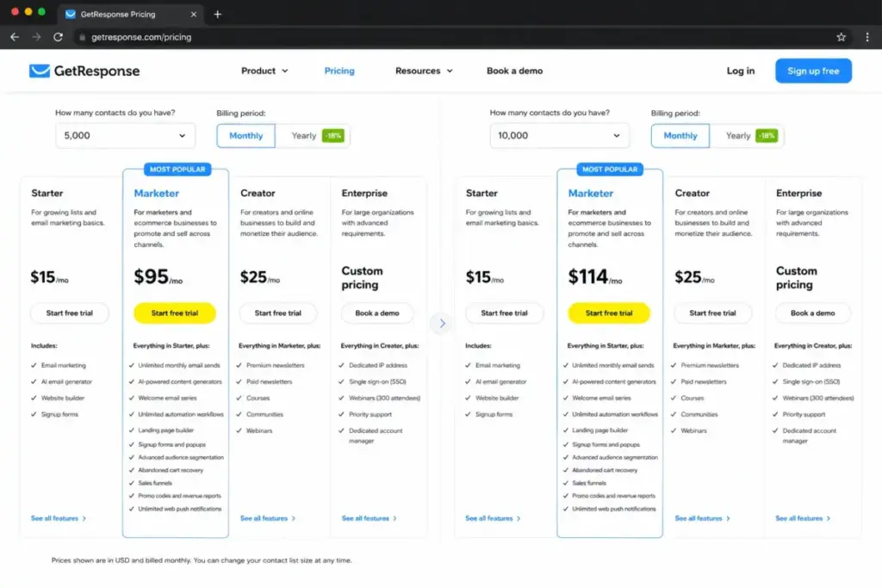
Task: Open Creator See all features in 10,000-contacts panel
Action: pyautogui.click(x=703, y=518)
